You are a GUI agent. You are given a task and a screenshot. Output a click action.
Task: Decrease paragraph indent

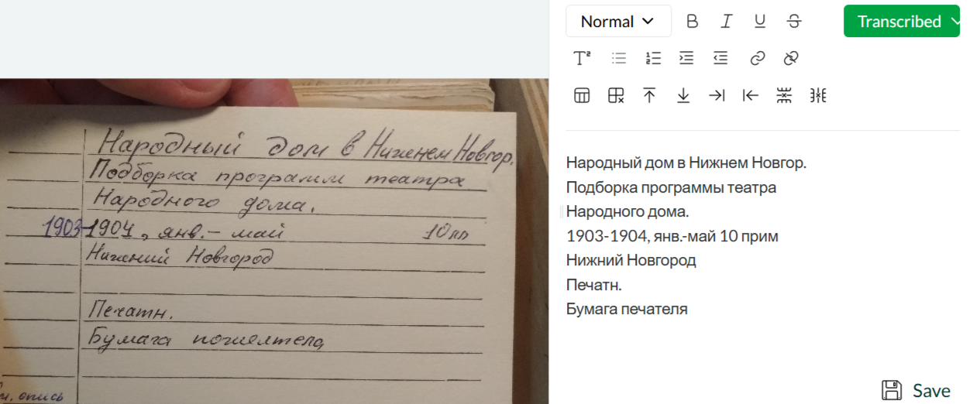coord(720,58)
